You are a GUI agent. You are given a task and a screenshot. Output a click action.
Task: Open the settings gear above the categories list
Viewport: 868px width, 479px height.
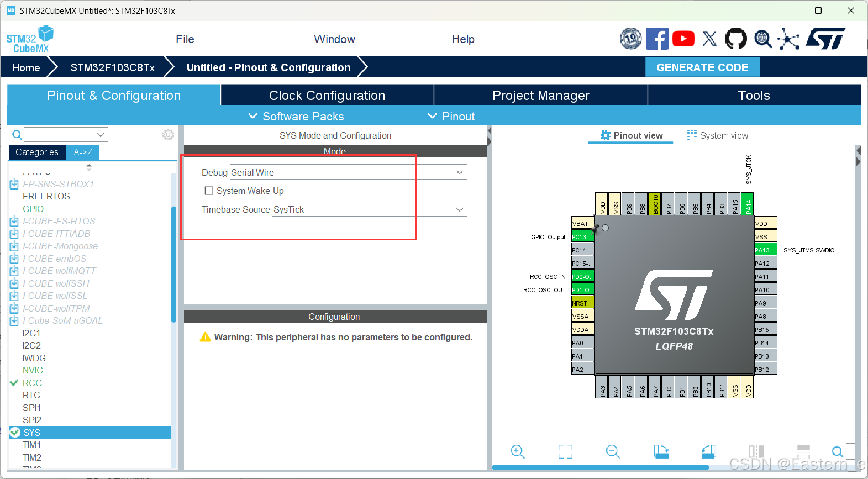point(168,135)
